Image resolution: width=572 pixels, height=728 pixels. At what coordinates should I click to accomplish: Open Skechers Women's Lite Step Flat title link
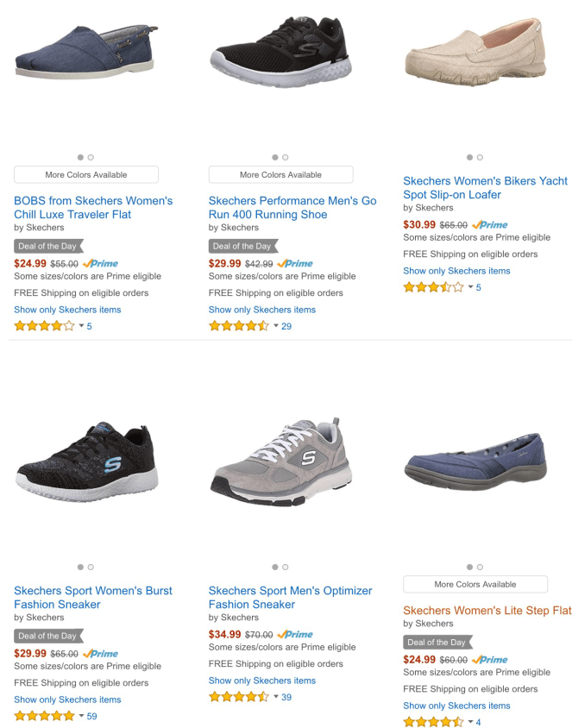click(487, 610)
